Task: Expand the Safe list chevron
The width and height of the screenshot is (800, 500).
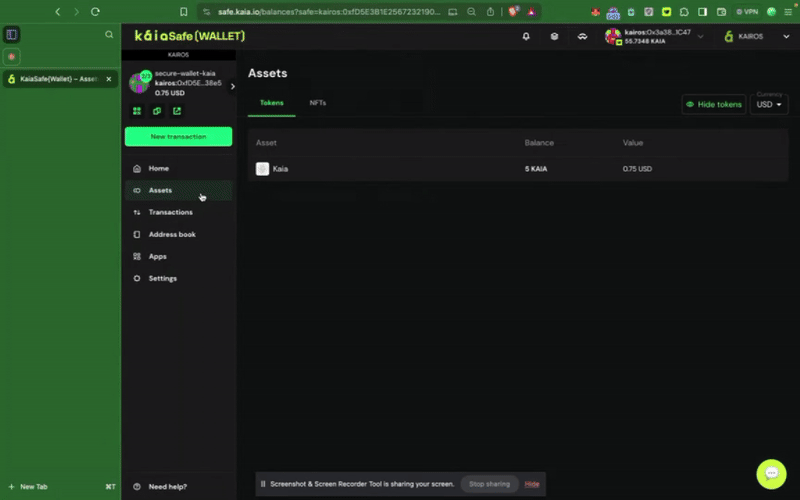Action: 233,86
